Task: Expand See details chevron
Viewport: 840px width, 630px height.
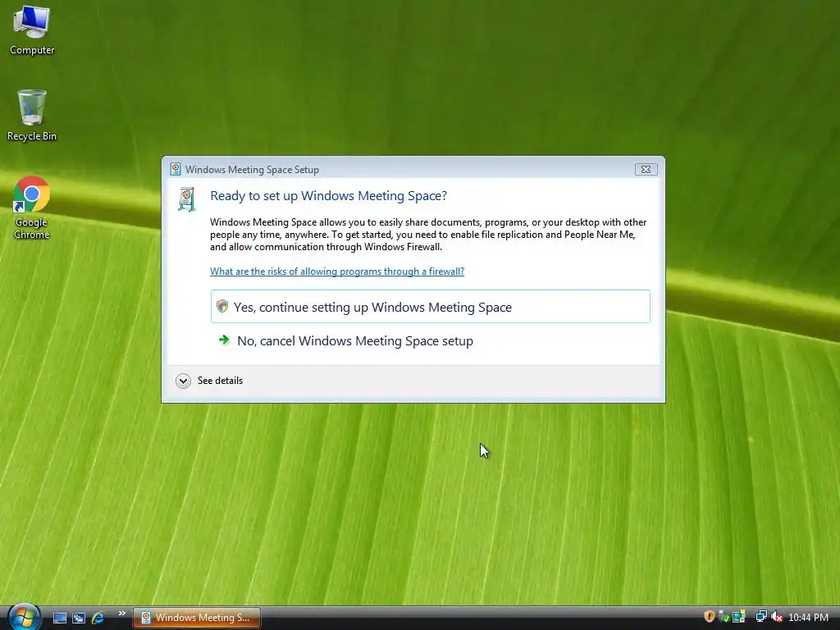Action: (x=183, y=381)
